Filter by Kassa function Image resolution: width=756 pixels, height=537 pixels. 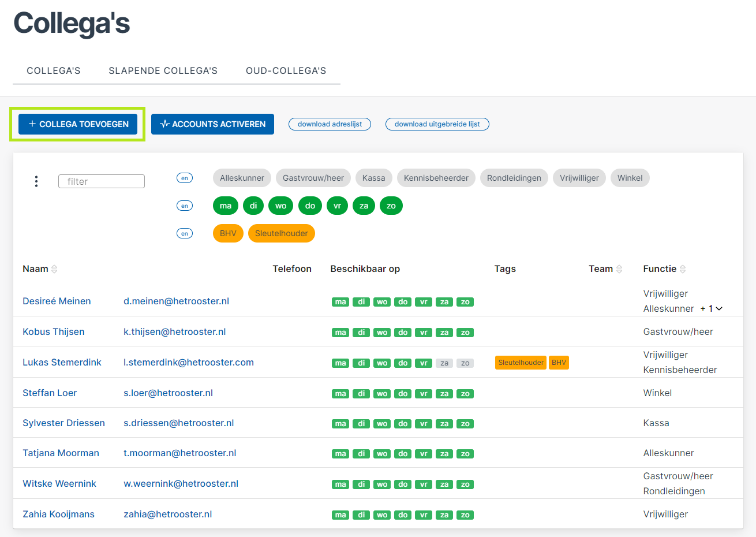[x=374, y=178]
